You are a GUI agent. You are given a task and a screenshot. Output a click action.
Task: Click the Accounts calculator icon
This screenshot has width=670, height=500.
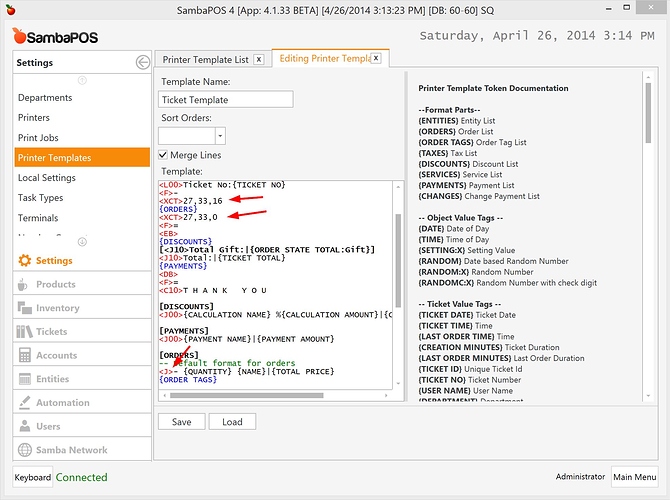[25, 355]
